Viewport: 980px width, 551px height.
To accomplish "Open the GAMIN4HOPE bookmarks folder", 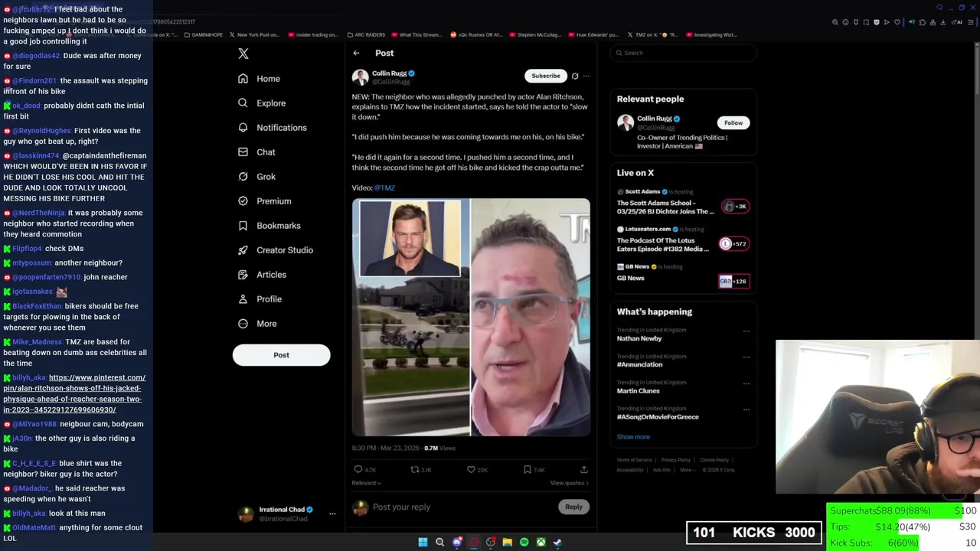I will point(204,34).
